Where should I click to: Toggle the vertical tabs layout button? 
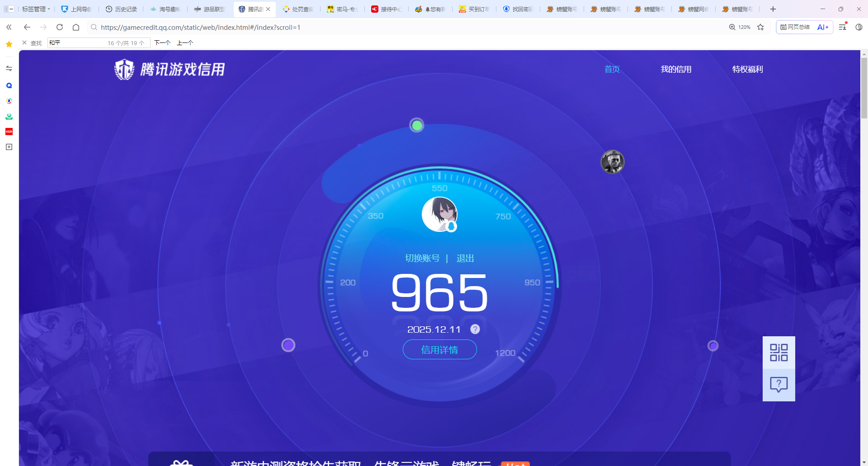click(x=9, y=9)
